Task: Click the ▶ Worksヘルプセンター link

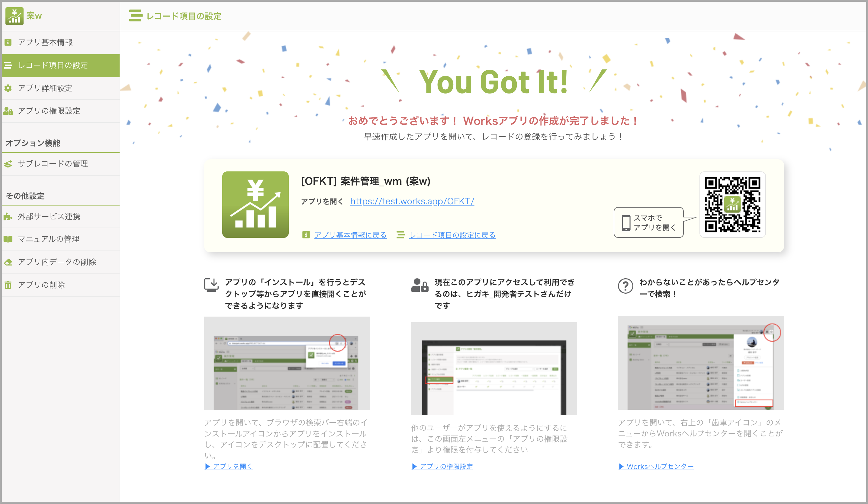Action: click(656, 467)
